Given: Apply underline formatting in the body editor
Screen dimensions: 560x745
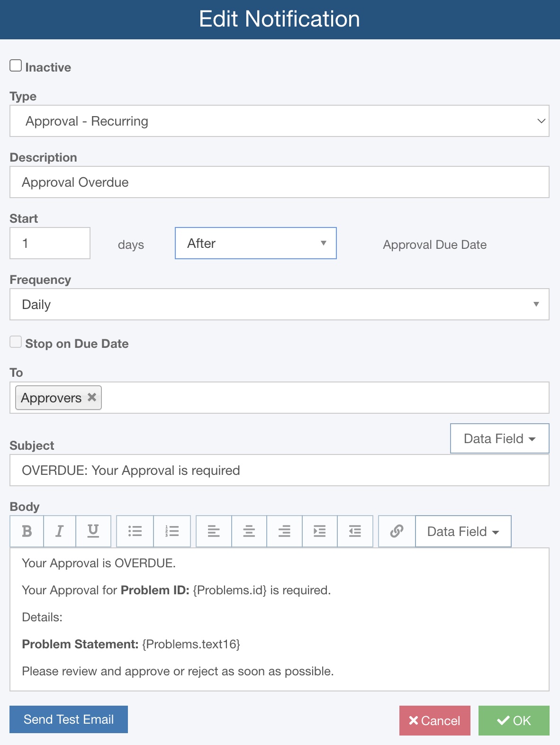Looking at the screenshot, I should [x=93, y=531].
